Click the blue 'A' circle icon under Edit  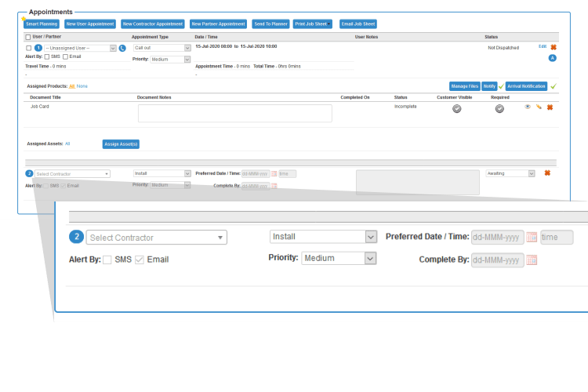point(552,58)
